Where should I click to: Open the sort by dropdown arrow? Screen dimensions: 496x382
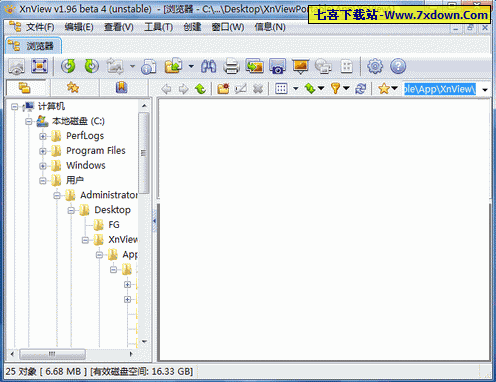(x=321, y=89)
